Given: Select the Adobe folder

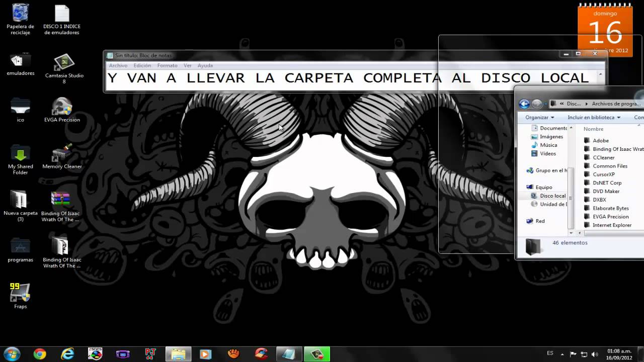Looking at the screenshot, I should 596,141.
